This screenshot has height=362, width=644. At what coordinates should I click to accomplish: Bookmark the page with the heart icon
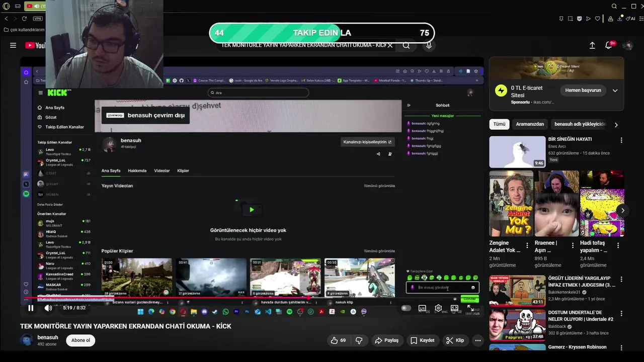coord(597,19)
